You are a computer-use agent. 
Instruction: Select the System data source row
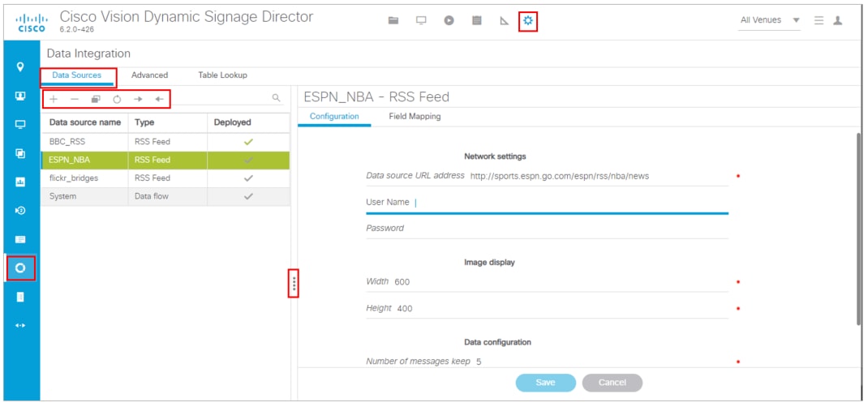165,196
